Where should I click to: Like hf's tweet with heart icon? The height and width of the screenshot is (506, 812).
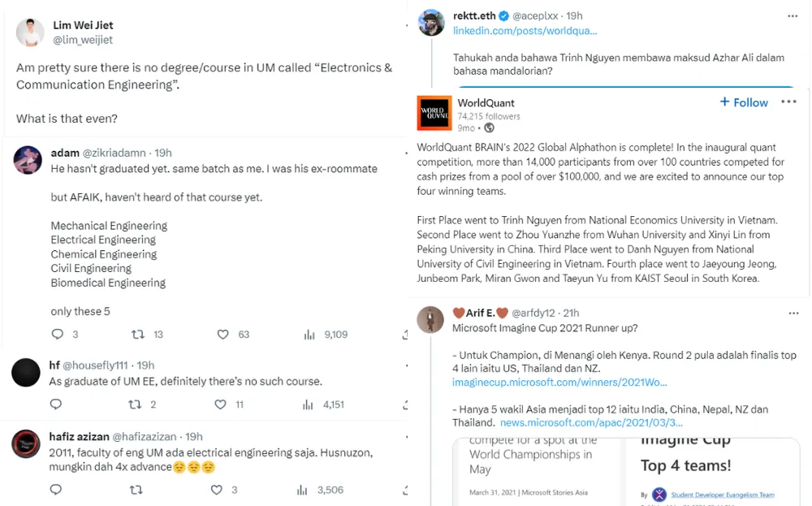[x=220, y=404]
